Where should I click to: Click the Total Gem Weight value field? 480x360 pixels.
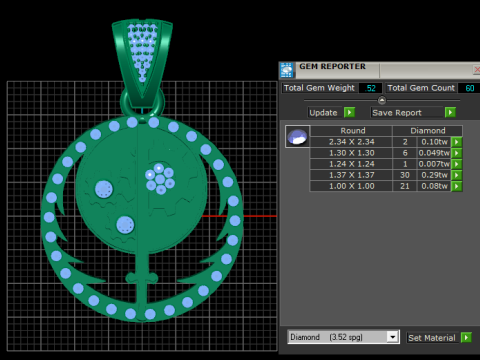[x=371, y=88]
